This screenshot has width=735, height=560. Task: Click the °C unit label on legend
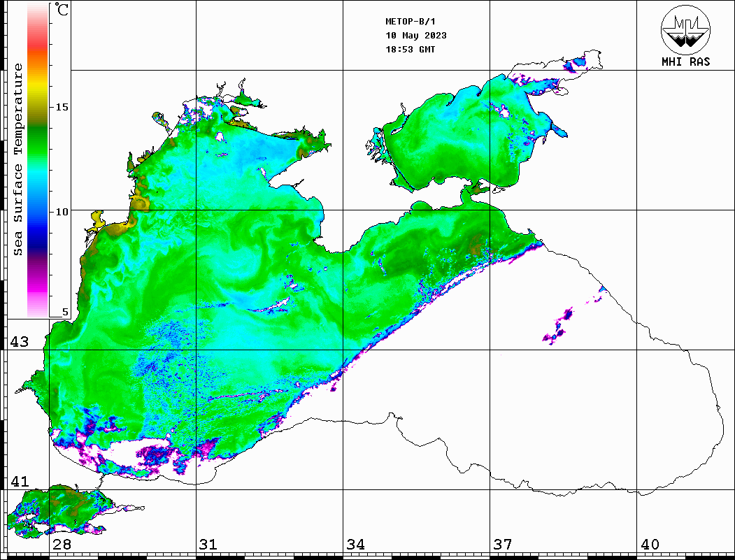62,9
